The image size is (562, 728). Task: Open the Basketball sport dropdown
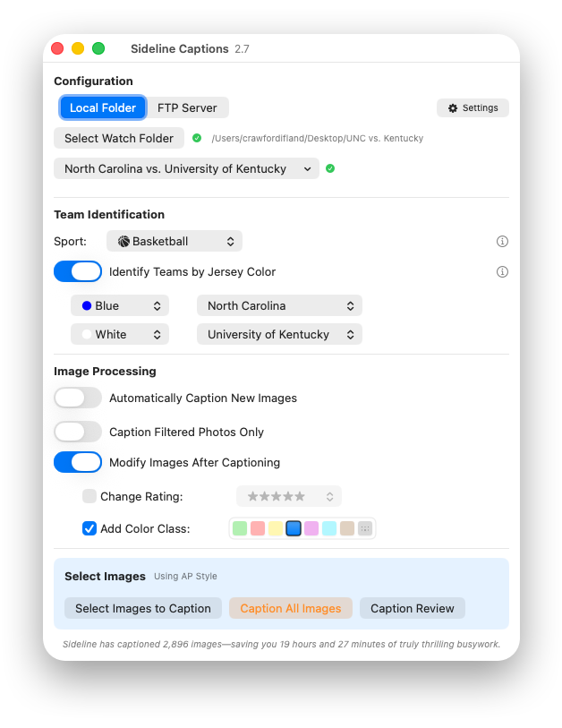click(175, 241)
